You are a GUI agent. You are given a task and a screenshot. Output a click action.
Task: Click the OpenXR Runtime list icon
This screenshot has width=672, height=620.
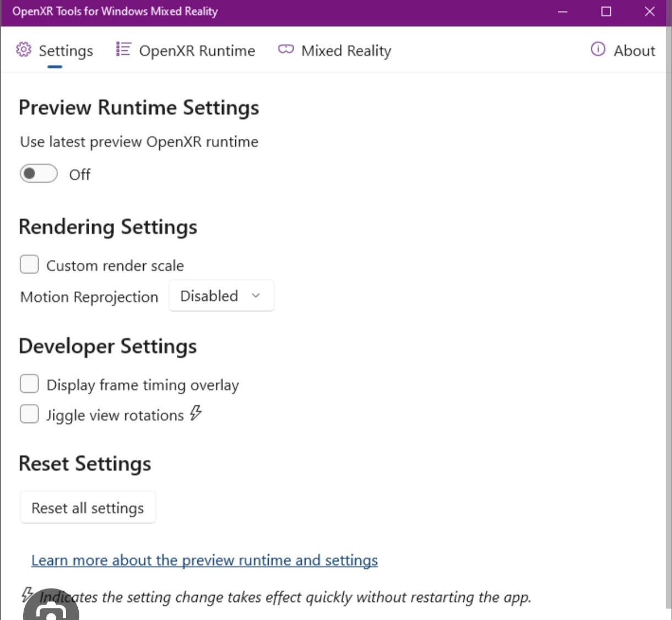tap(123, 50)
